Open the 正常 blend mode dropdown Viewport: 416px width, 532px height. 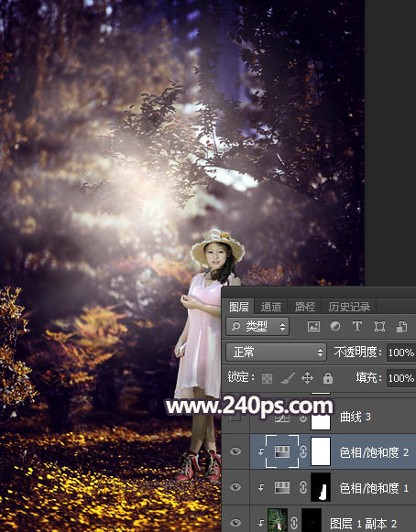tap(276, 353)
